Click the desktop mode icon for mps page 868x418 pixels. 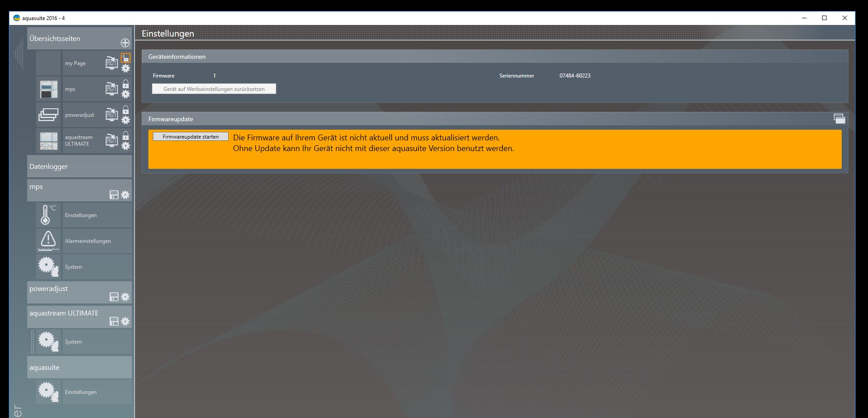coord(112,89)
